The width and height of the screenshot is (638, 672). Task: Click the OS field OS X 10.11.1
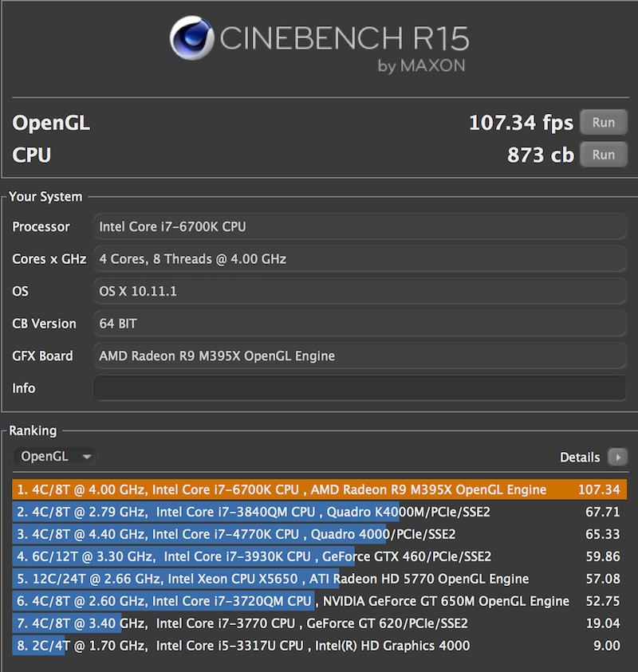pyautogui.click(x=360, y=292)
